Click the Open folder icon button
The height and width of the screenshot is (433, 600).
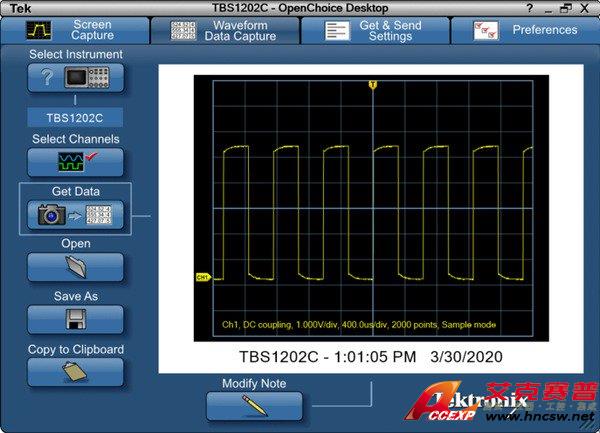(x=76, y=267)
